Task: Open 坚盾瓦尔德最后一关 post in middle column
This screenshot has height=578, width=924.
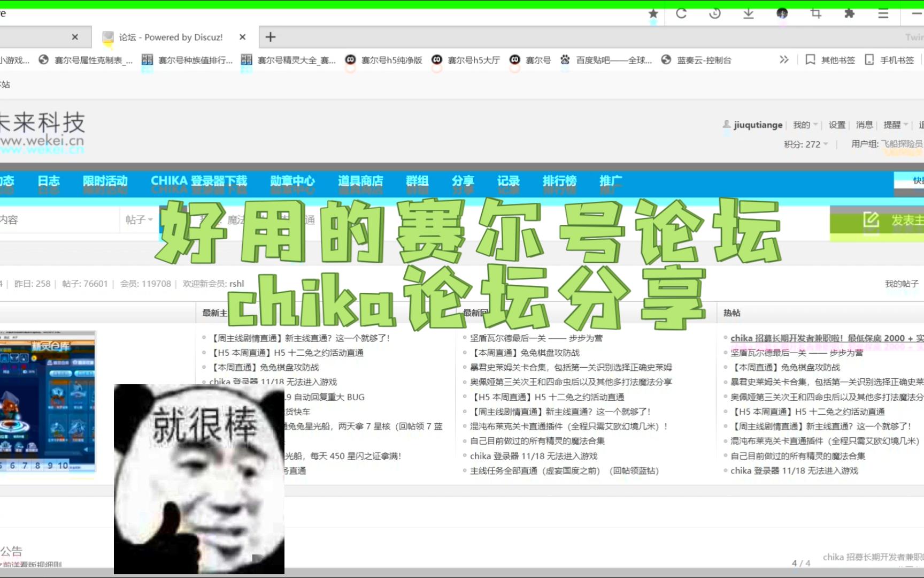Action: [x=536, y=338]
